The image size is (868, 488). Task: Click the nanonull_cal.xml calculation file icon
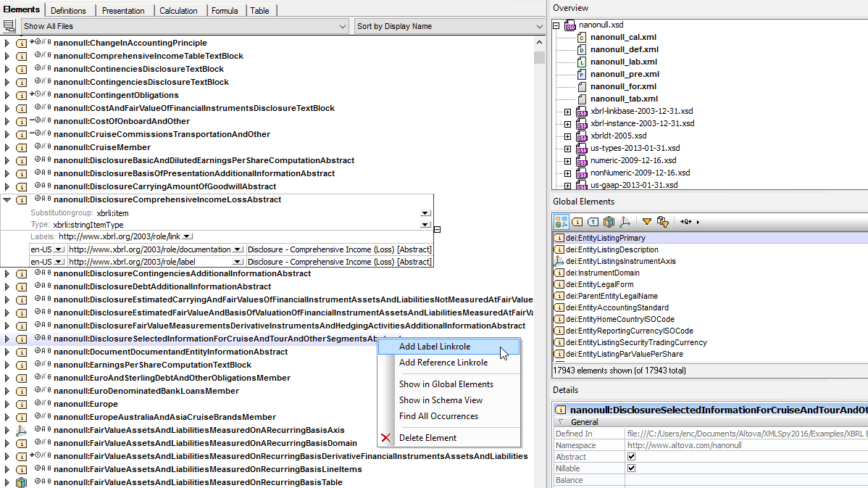[581, 37]
